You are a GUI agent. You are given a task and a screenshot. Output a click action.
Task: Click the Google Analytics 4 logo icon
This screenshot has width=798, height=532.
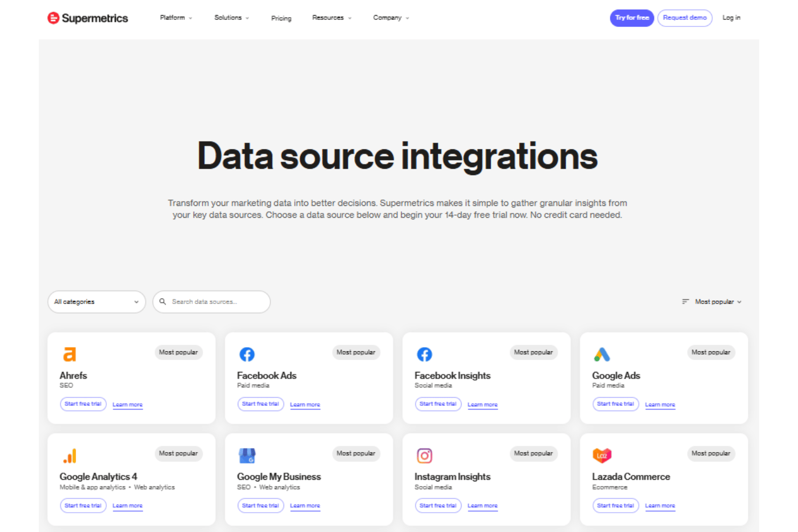click(x=70, y=456)
